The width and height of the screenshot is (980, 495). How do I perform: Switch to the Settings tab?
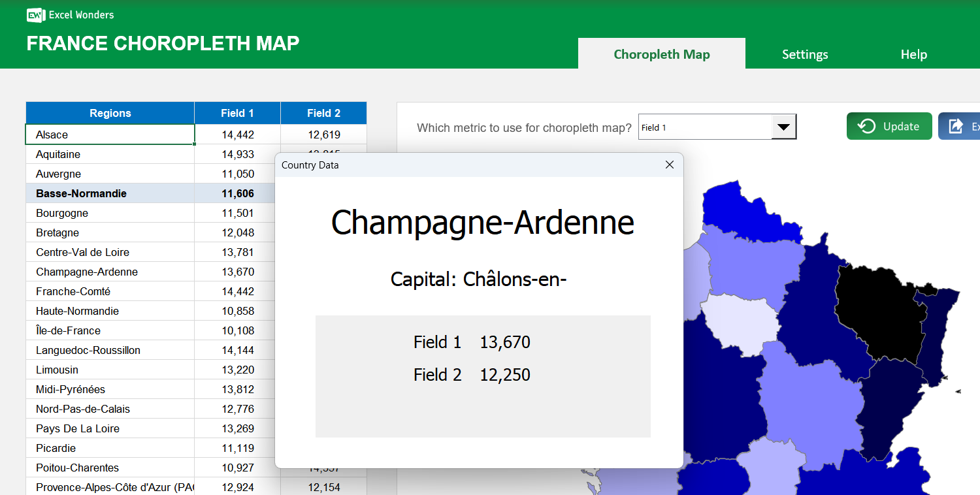[804, 54]
